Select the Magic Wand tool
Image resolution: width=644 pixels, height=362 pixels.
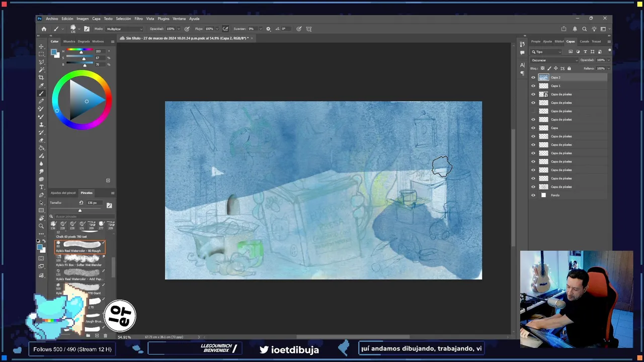click(41, 70)
